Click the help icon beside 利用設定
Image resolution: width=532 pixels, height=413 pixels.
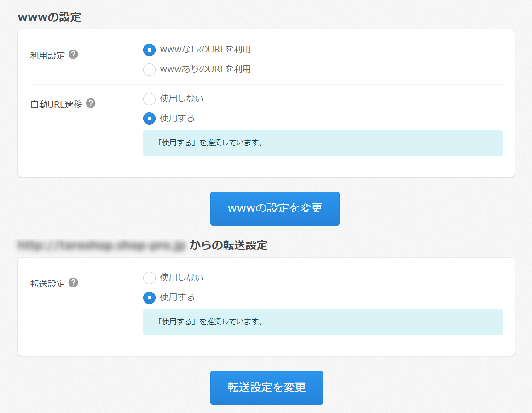click(73, 55)
